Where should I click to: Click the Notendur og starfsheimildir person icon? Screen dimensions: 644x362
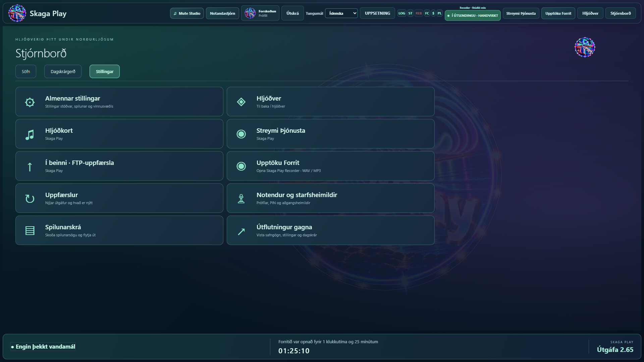click(x=241, y=199)
